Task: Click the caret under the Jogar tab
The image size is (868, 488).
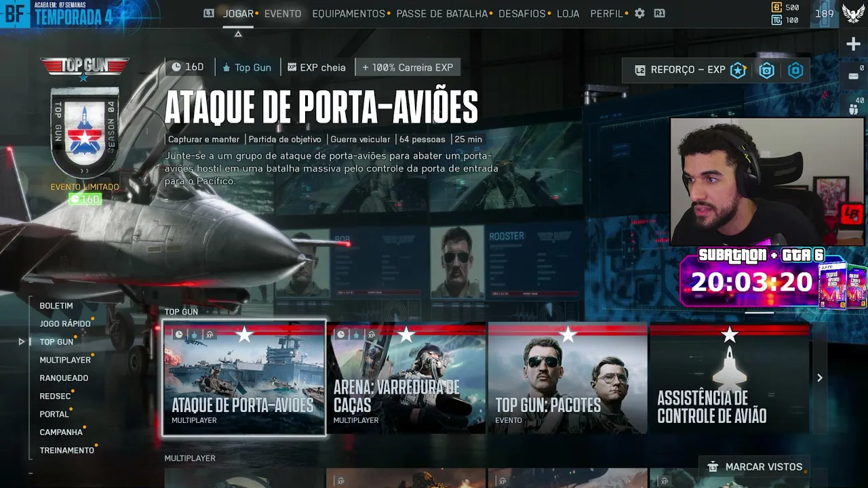Action: pos(238,34)
